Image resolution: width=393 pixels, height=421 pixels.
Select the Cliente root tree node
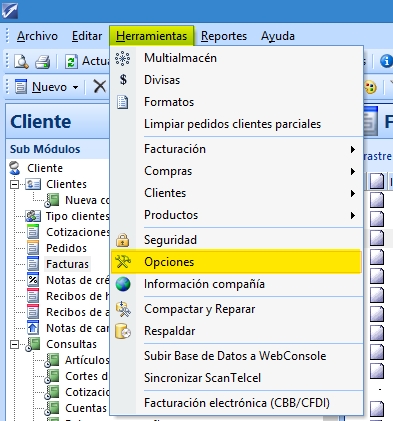point(45,168)
